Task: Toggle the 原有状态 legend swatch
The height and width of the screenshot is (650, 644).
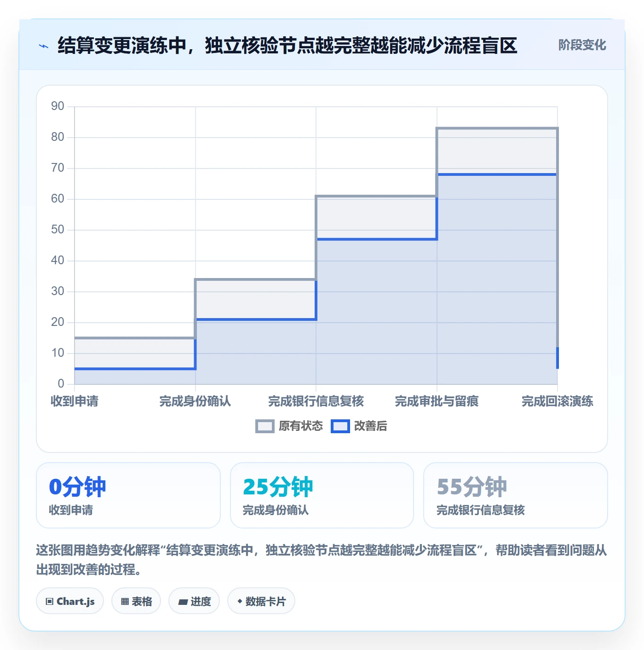Action: click(x=264, y=426)
